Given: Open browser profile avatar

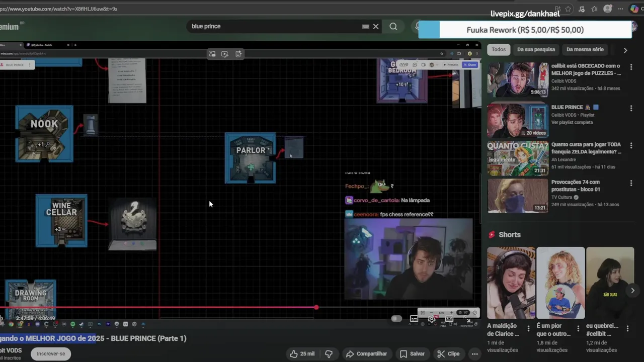Looking at the screenshot, I should pos(607,9).
